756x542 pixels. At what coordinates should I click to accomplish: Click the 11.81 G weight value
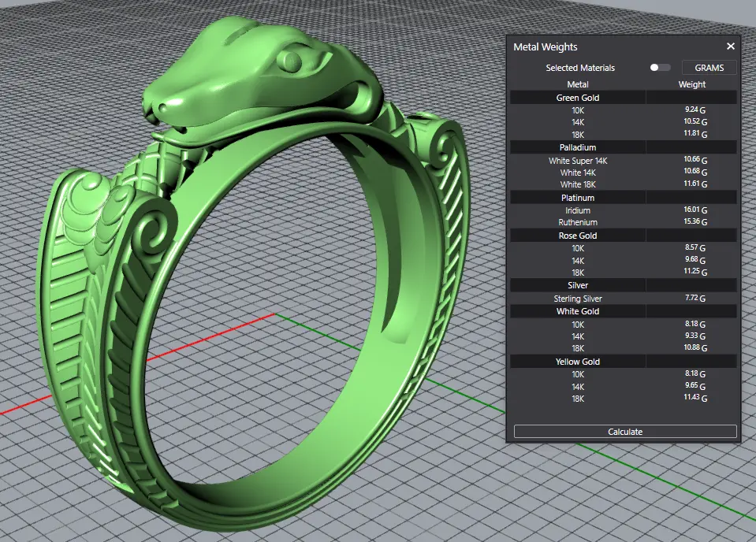(695, 133)
